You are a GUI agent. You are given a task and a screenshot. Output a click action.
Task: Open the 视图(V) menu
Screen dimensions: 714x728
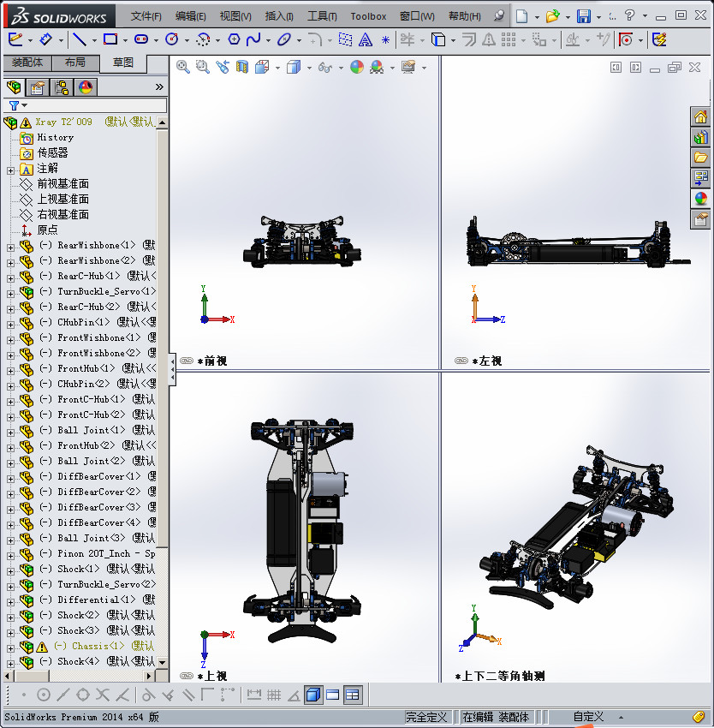[235, 16]
